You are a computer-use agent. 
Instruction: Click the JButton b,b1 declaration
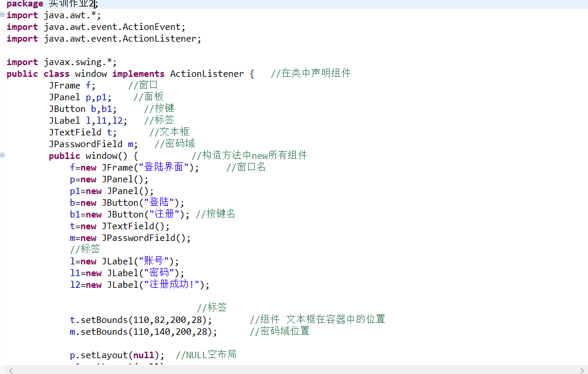point(83,109)
